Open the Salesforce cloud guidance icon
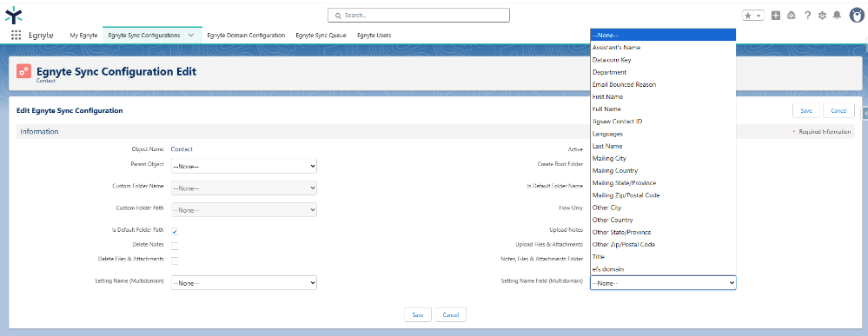Screen dimensions: 868x336 click(792, 16)
